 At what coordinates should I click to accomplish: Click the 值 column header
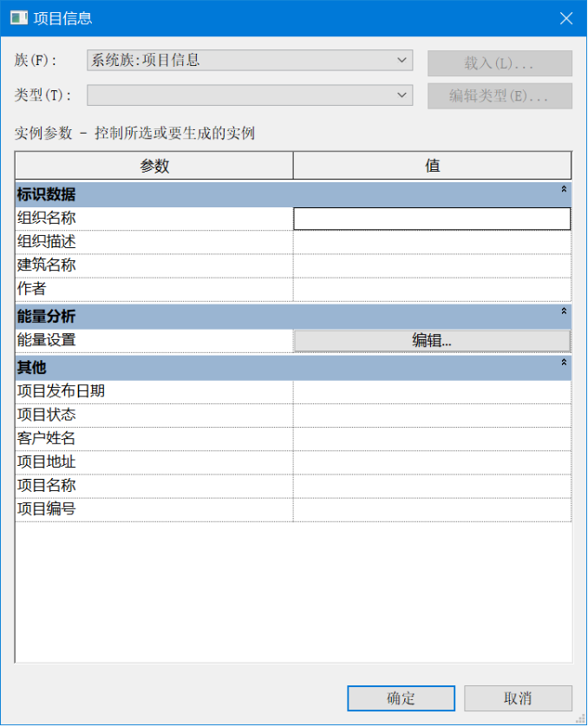432,166
